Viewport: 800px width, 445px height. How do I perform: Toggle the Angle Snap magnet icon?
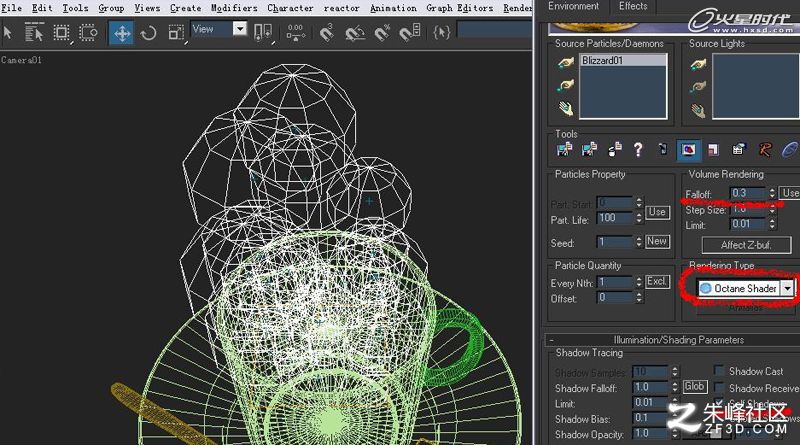[x=355, y=33]
